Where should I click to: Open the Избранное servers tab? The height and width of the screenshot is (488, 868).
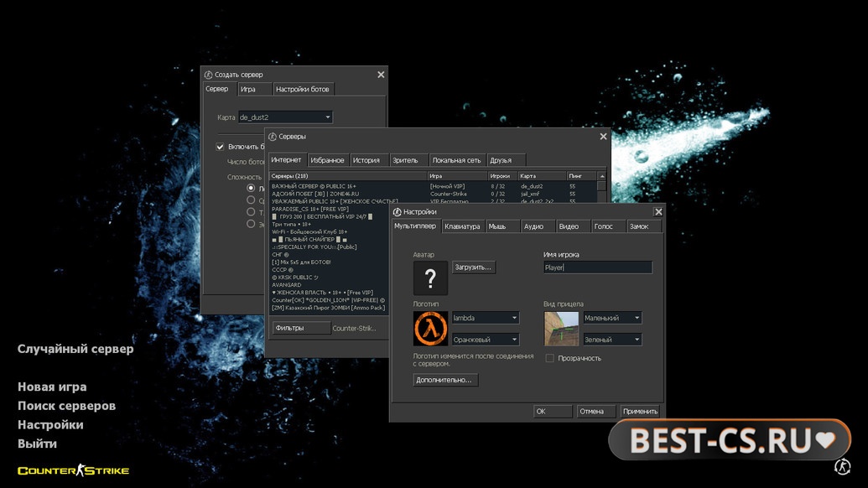[x=328, y=160]
